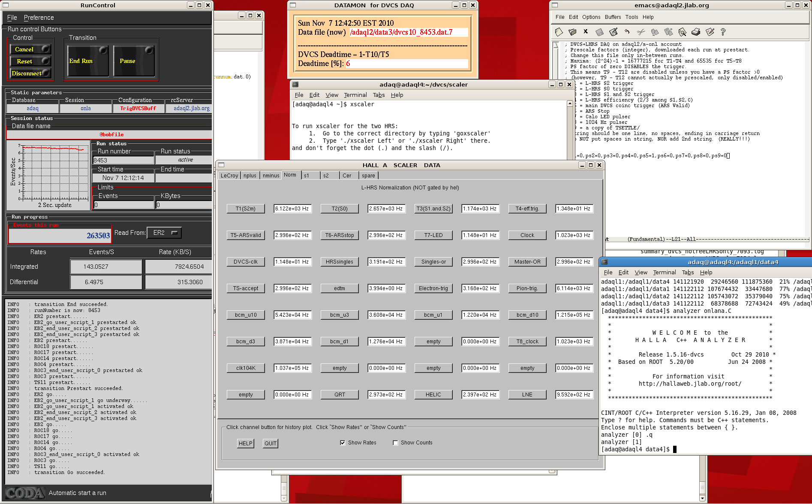
Task: Open the Tools menu in emacs
Action: click(632, 17)
